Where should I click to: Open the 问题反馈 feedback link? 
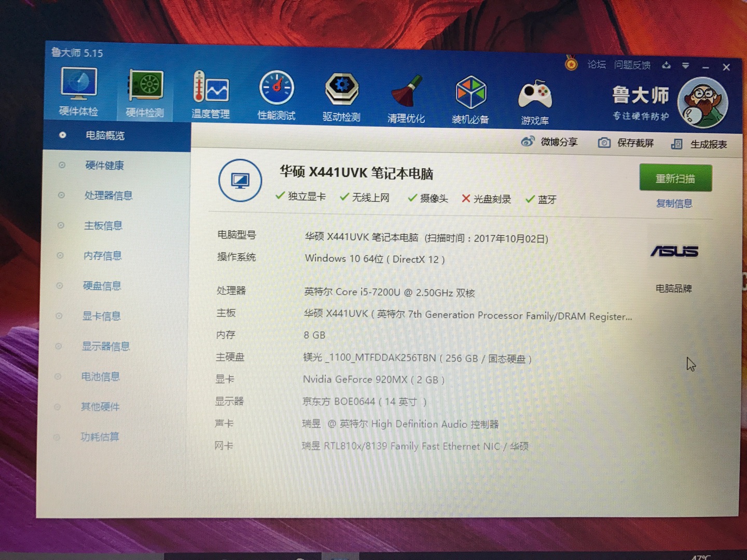click(632, 65)
